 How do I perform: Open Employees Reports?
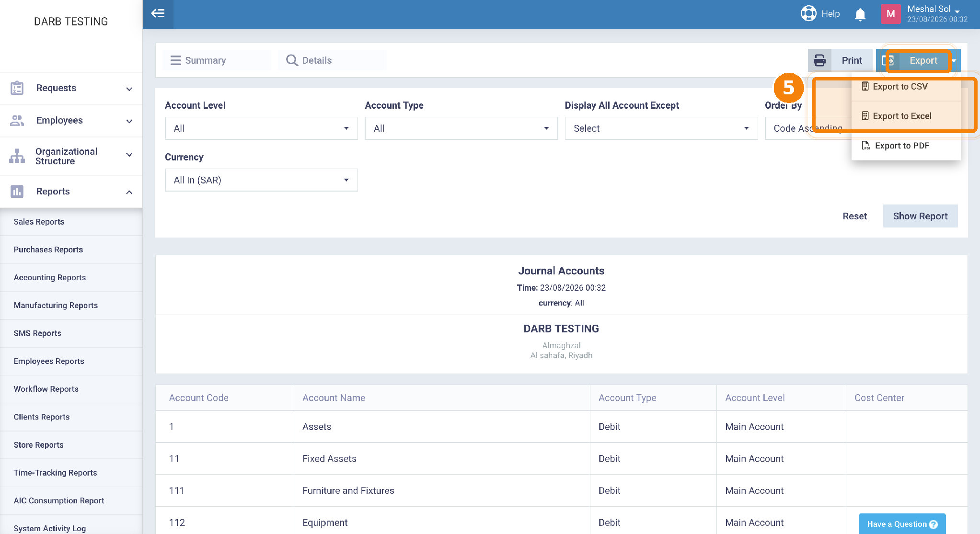[x=71, y=361]
